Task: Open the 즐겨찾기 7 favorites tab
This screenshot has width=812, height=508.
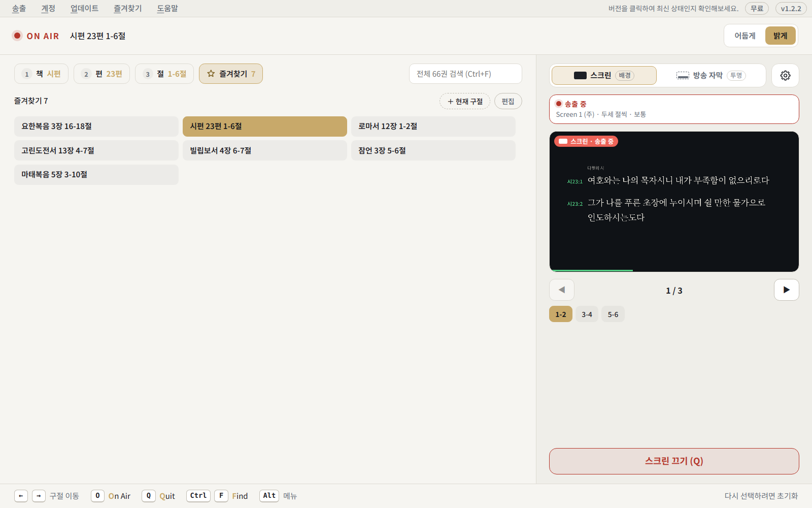Action: [231, 74]
